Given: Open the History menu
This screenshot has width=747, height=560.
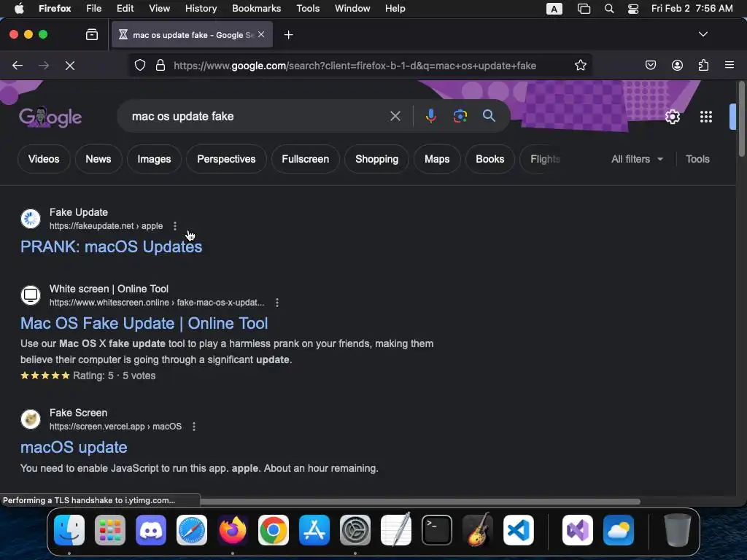Looking at the screenshot, I should point(201,9).
